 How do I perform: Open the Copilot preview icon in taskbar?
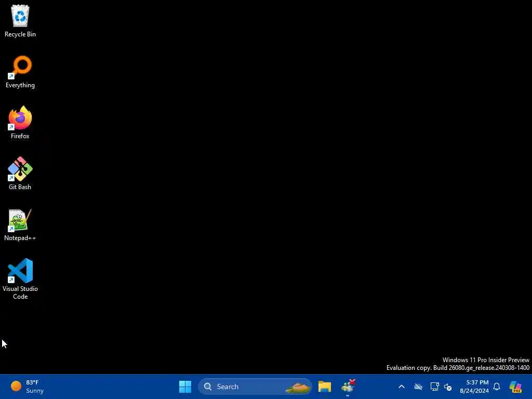point(516,387)
